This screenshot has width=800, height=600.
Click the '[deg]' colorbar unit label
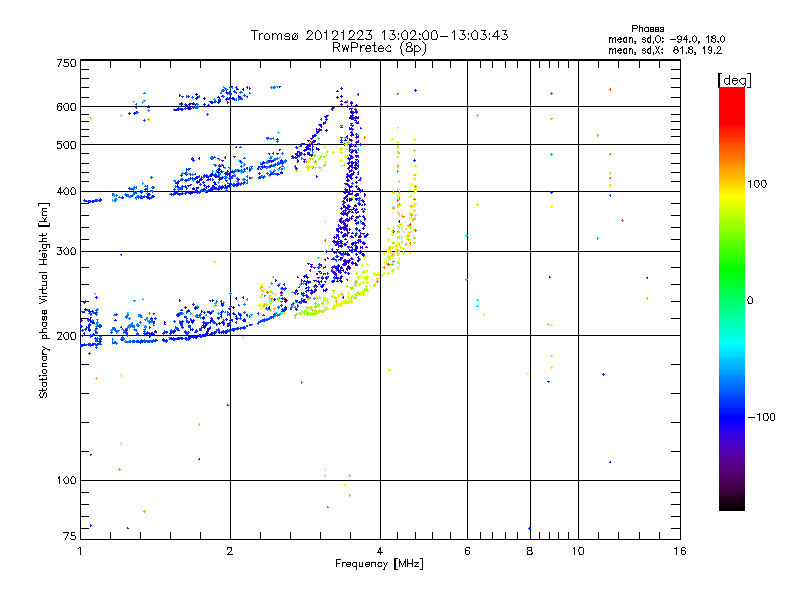click(x=734, y=80)
